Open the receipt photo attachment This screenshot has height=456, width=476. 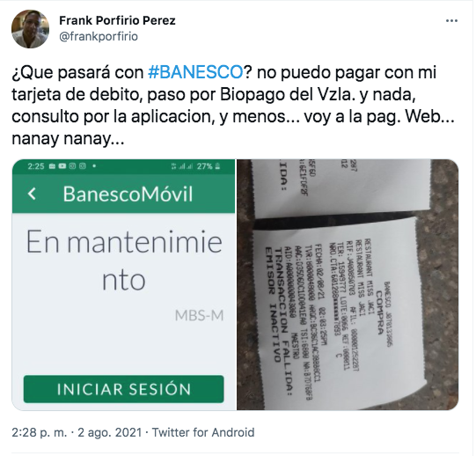coord(348,284)
